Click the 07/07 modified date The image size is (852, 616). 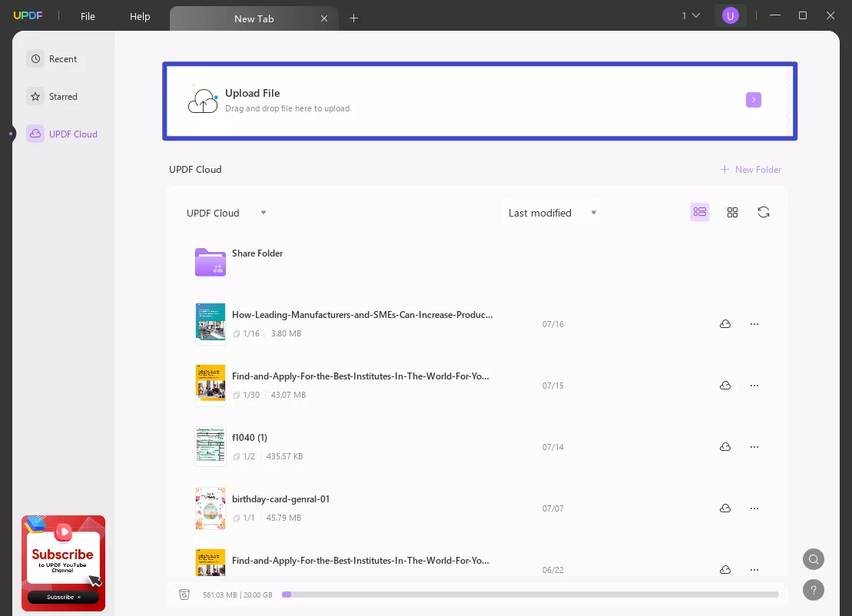[x=552, y=508]
